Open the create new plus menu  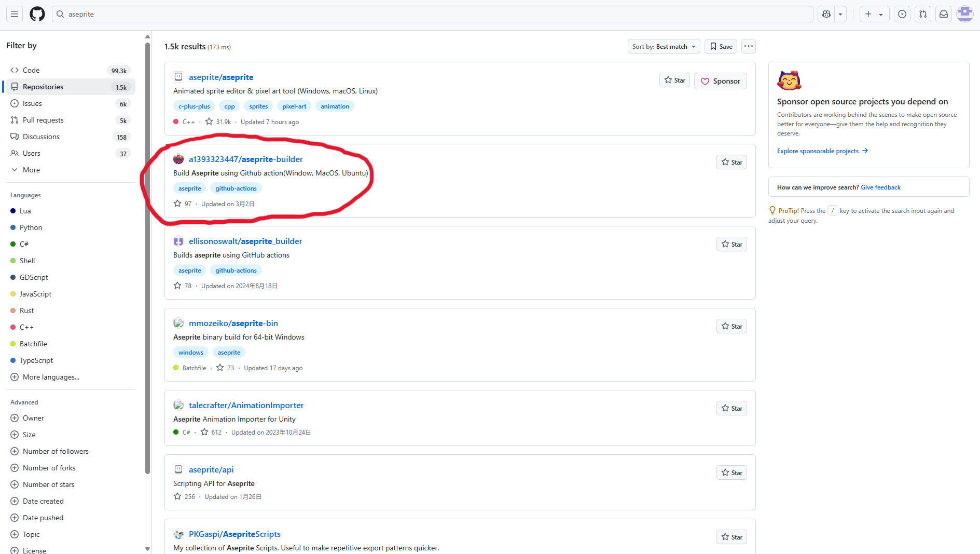pos(874,14)
